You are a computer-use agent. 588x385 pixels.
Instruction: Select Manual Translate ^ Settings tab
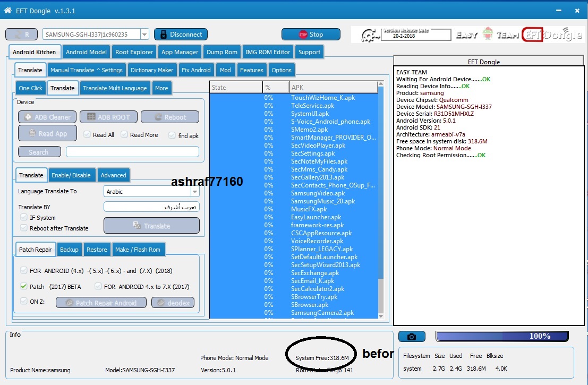click(x=86, y=70)
